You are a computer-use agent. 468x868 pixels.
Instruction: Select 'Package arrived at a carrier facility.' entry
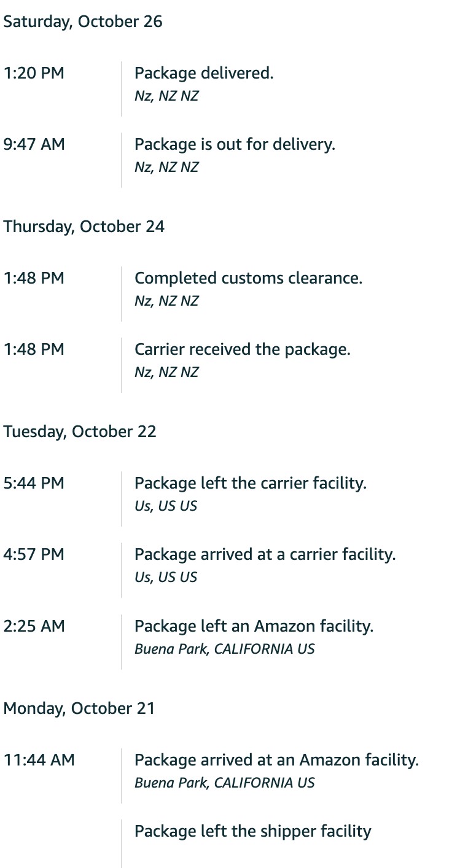(265, 554)
